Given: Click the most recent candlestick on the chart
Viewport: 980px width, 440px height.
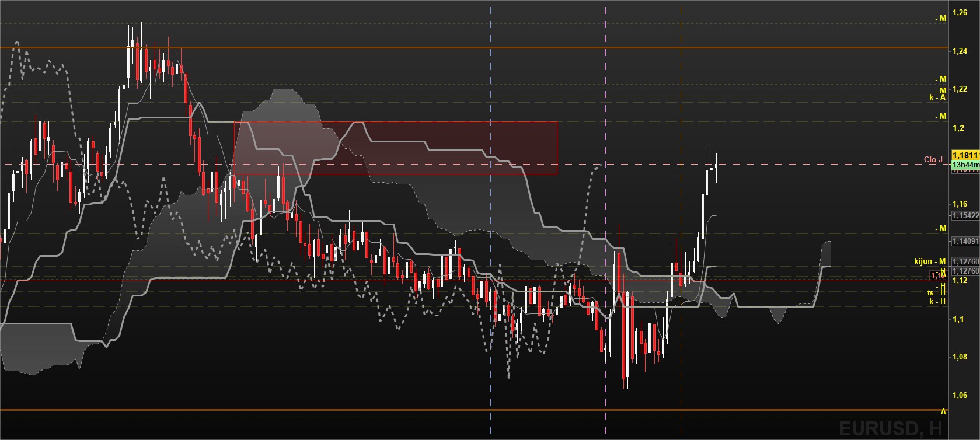Looking at the screenshot, I should (x=716, y=165).
